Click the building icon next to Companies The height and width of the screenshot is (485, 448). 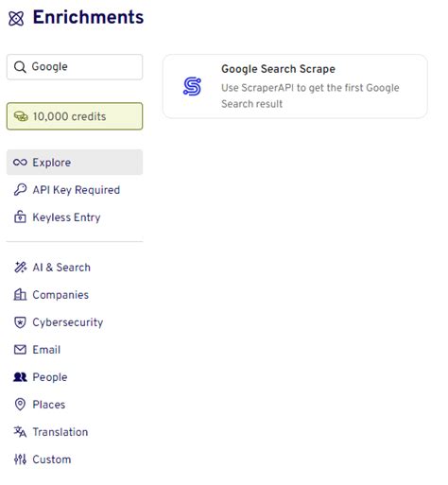pyautogui.click(x=20, y=295)
